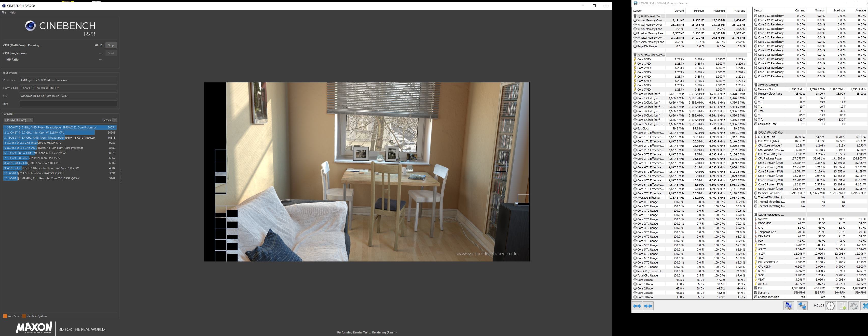
Task: Click the Vcore voltage sensor row icon
Action: click(755, 245)
